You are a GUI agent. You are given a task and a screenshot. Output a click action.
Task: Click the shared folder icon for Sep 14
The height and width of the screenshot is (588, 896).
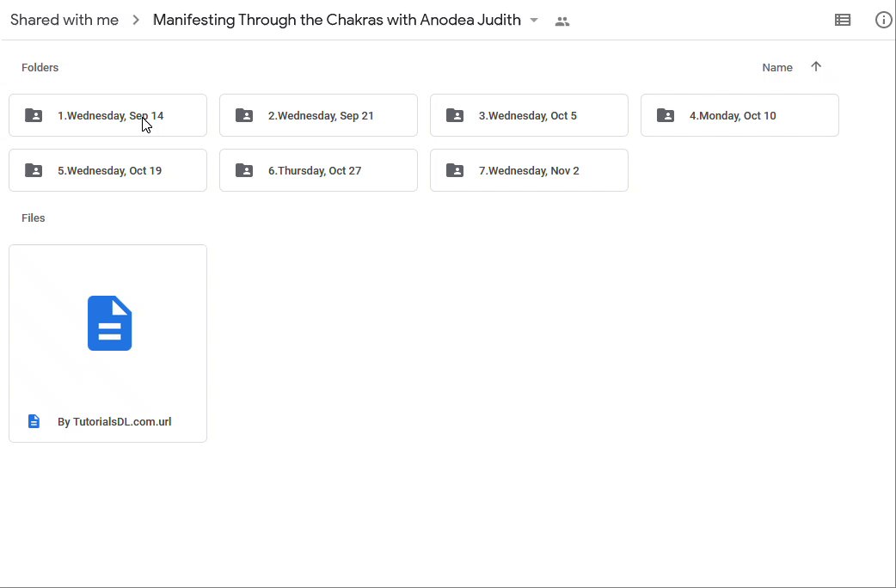point(34,115)
